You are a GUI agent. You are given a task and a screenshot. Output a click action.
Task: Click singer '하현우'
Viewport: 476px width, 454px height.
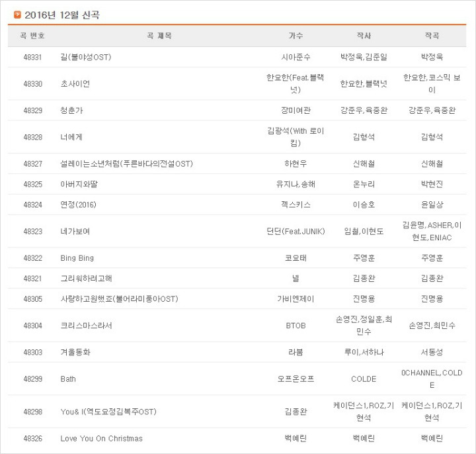296,163
